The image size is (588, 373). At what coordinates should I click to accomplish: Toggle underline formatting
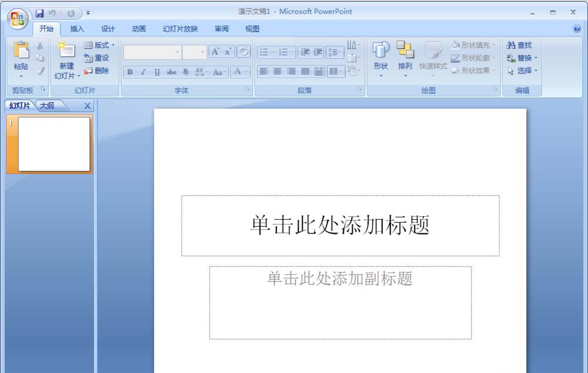click(x=157, y=72)
